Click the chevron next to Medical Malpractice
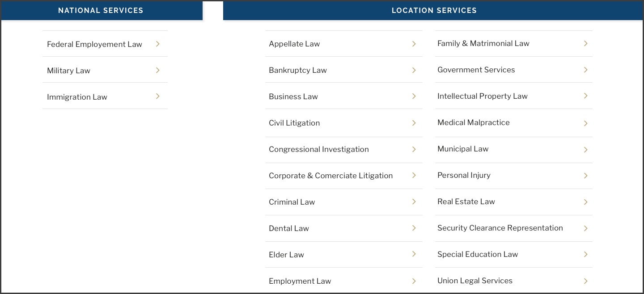This screenshot has width=644, height=294. pos(586,123)
